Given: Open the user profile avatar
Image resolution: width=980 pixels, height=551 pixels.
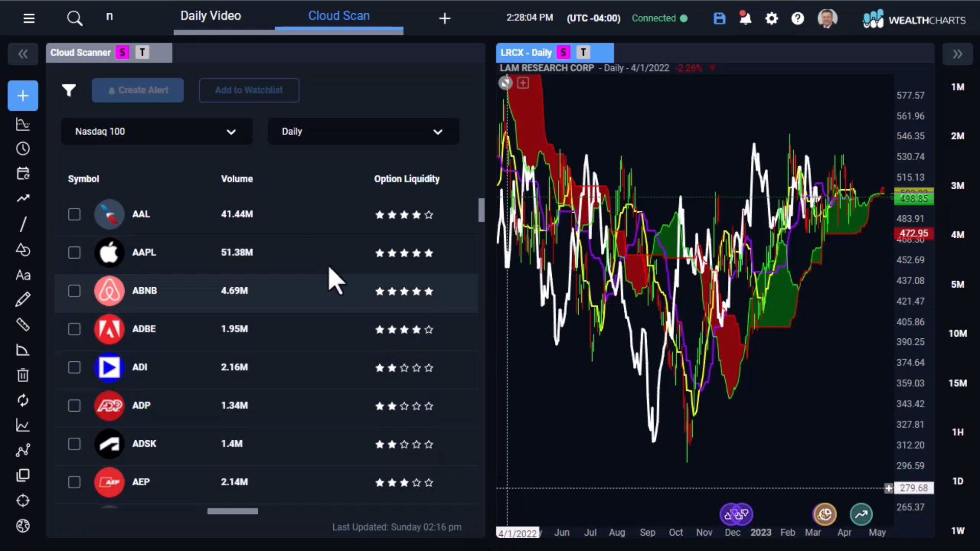Looking at the screenshot, I should coord(827,18).
